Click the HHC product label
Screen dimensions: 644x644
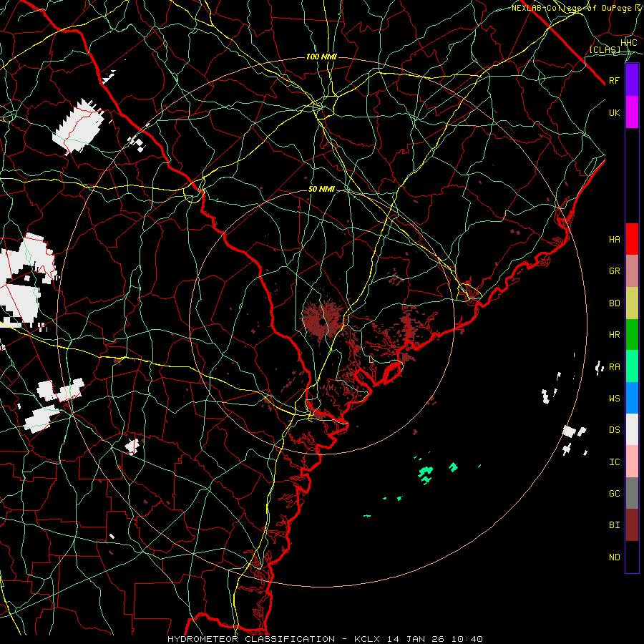click(x=628, y=43)
